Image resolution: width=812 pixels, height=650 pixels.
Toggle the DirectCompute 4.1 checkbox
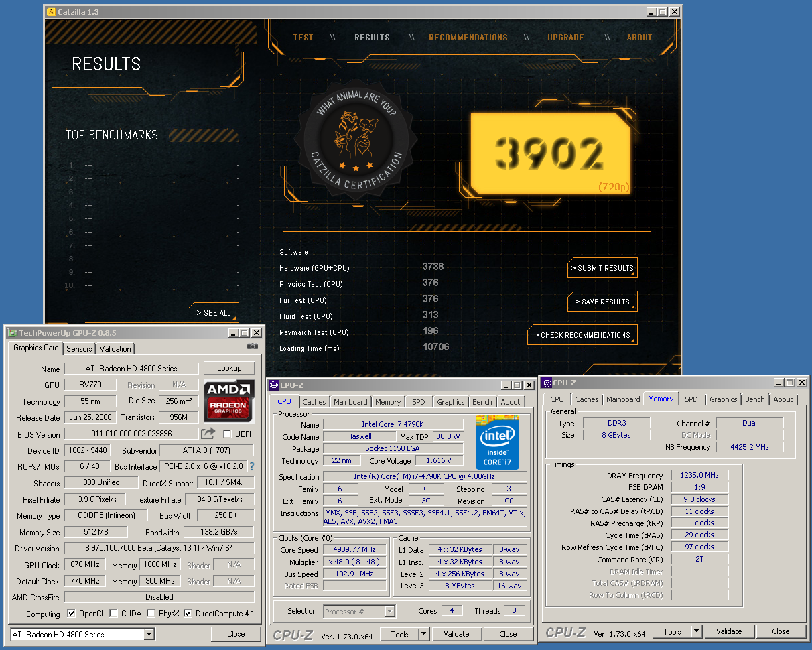[x=188, y=614]
